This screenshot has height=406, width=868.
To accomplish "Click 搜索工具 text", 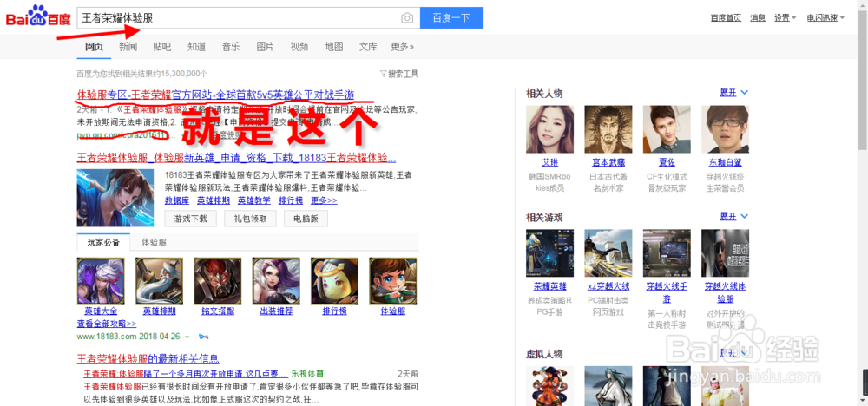I will coord(403,74).
